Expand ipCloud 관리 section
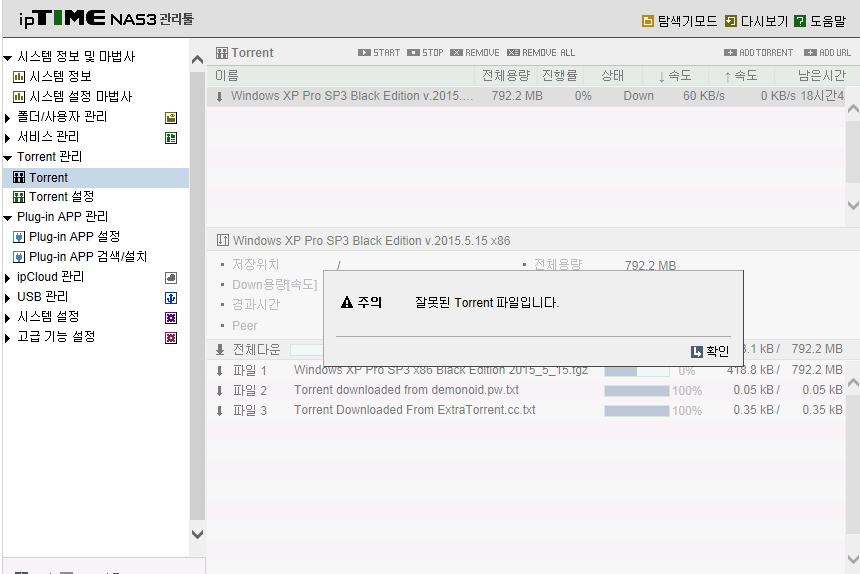Image resolution: width=860 pixels, height=574 pixels. 8,278
